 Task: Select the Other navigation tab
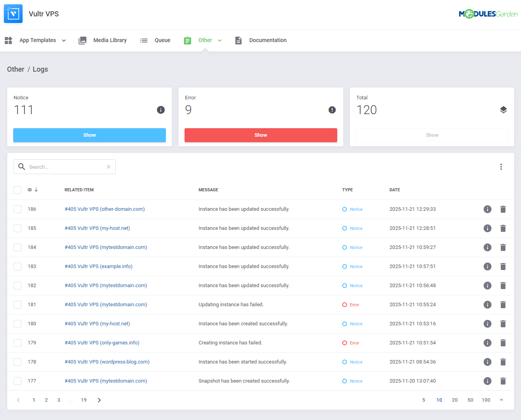coord(205,40)
